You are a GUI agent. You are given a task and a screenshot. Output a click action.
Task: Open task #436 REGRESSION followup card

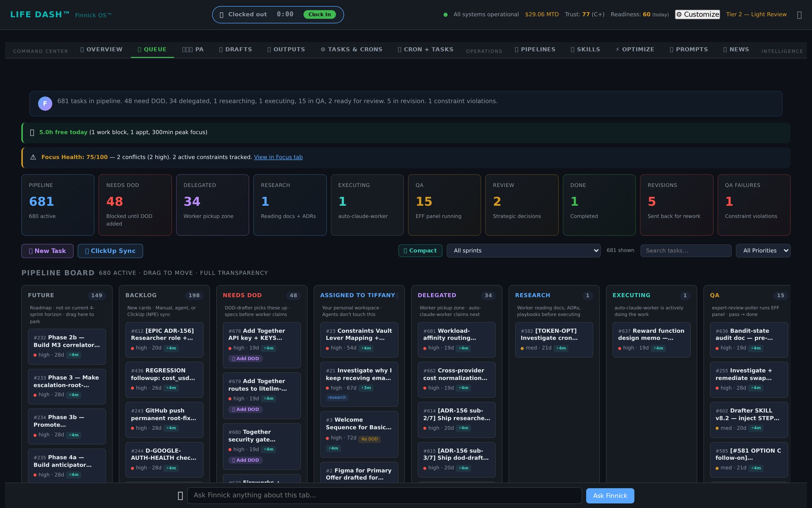164,380
